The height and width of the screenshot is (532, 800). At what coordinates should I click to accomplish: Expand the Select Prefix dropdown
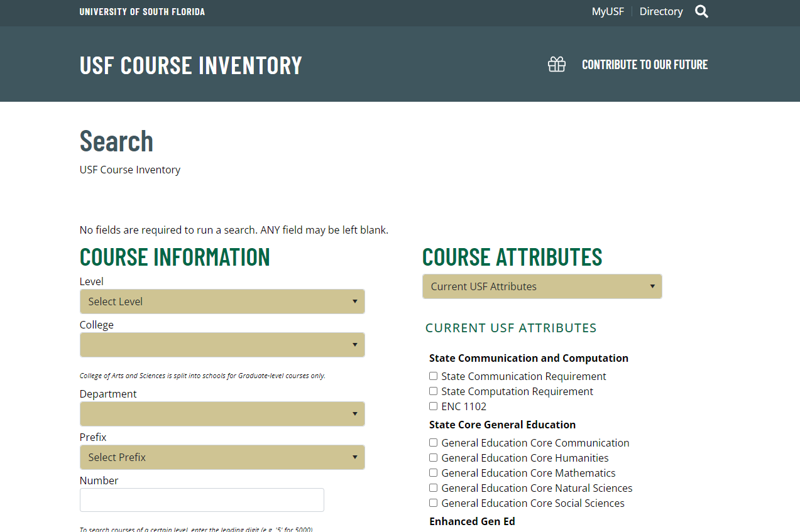click(x=222, y=457)
